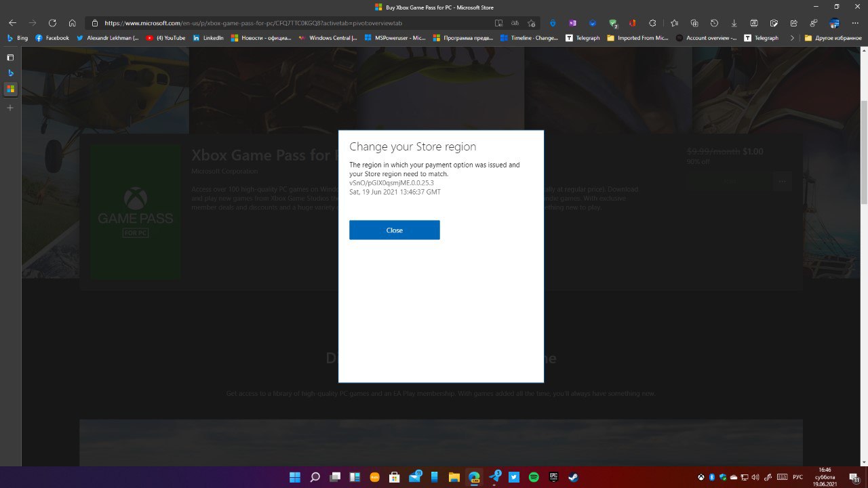Open the MSPoweruser bookmark
868x488 pixels.
[395, 38]
